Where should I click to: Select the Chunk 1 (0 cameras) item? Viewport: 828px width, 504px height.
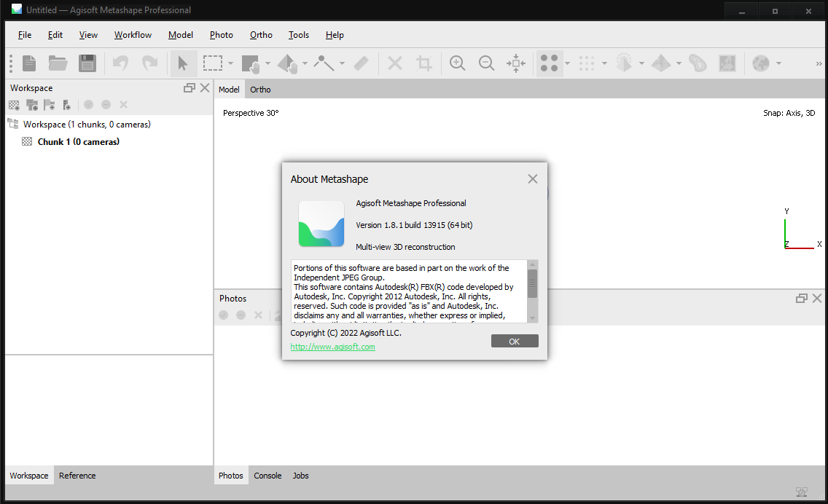(79, 141)
